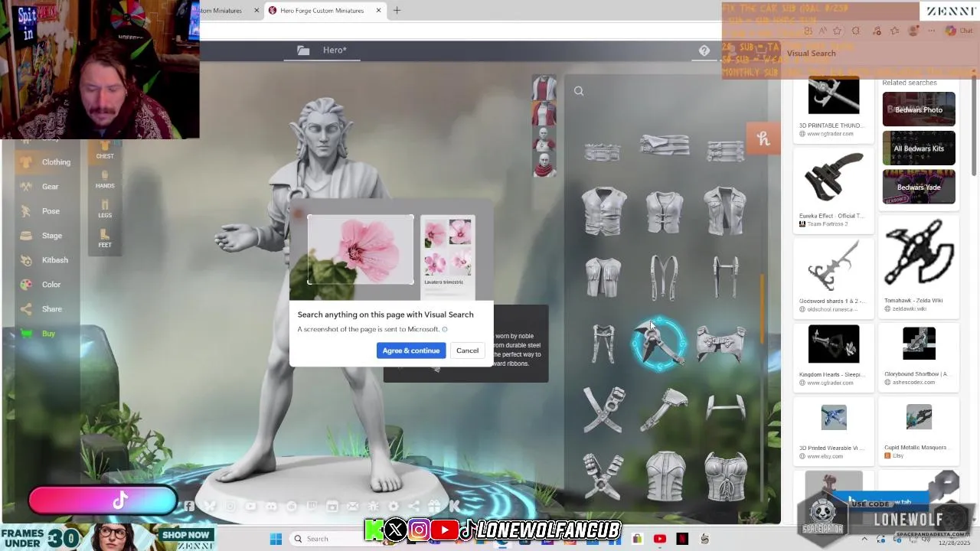Open the folder icon next to Hero*

click(303, 51)
